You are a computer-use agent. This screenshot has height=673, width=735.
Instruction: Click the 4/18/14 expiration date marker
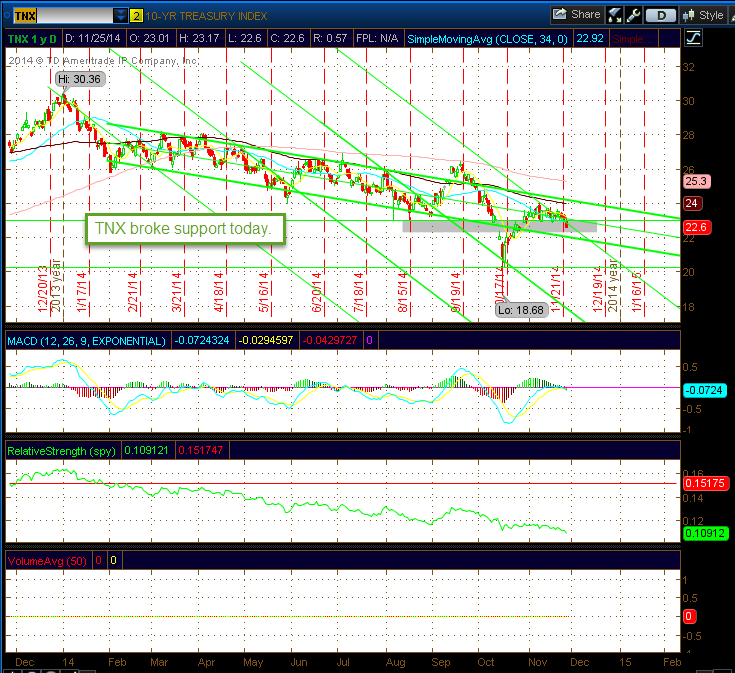pos(219,292)
